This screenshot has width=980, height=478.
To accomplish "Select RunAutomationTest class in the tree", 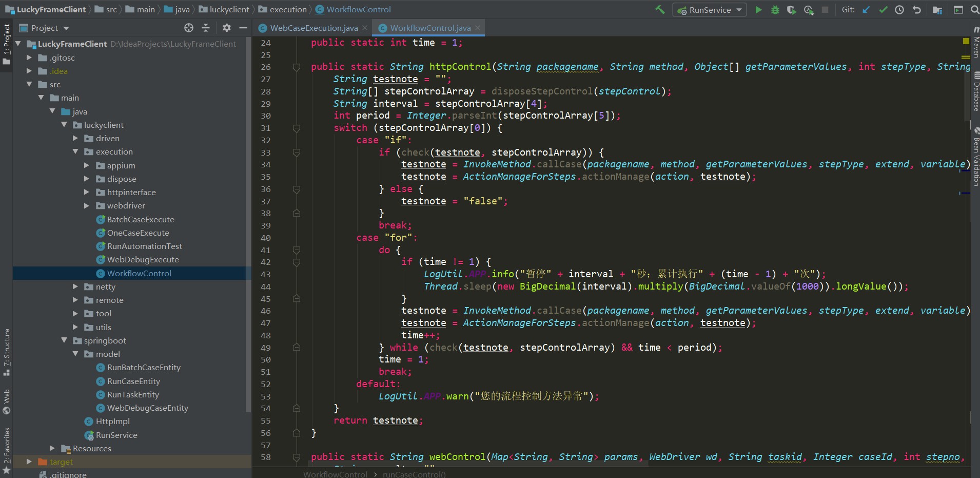I will click(139, 246).
